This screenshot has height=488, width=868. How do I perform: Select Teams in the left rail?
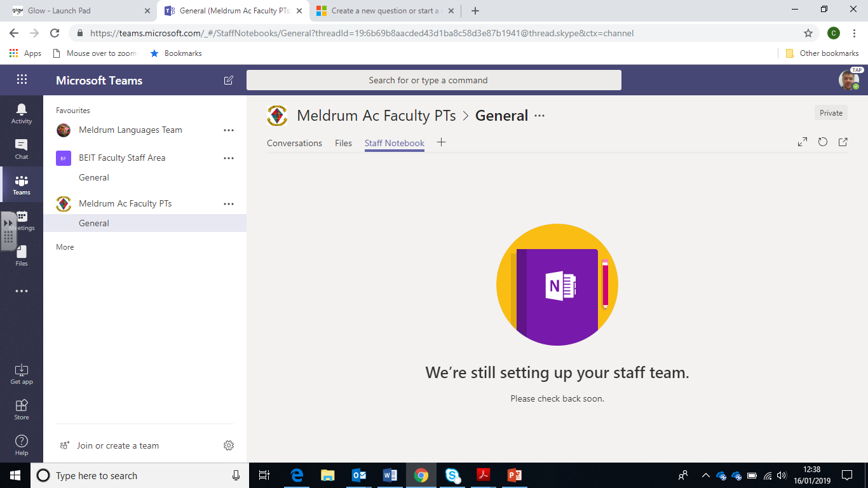tap(22, 184)
